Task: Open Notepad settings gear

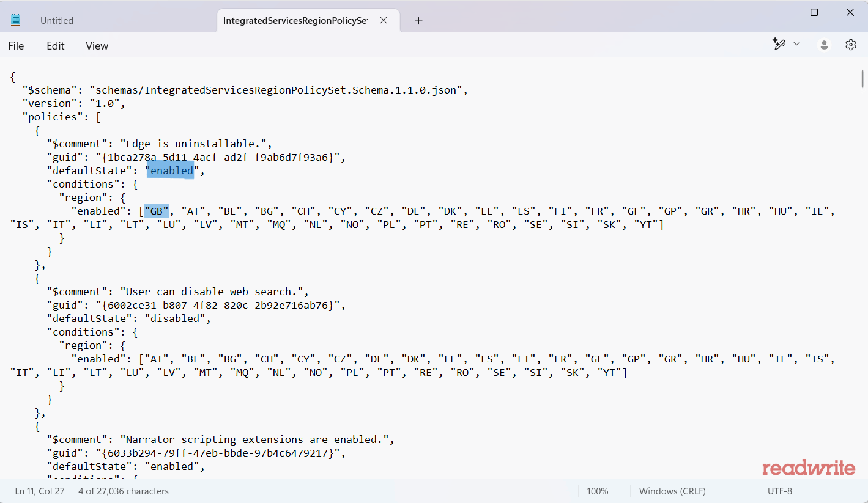Action: (851, 45)
